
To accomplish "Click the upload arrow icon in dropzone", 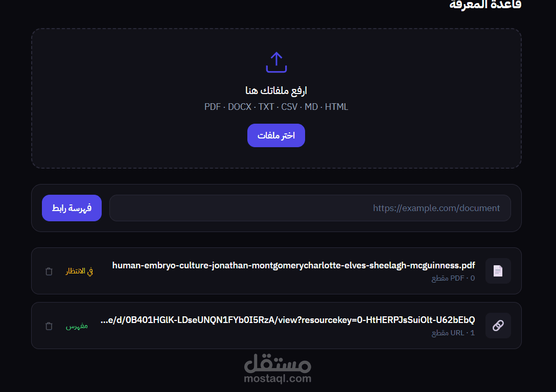I will pos(276,62).
